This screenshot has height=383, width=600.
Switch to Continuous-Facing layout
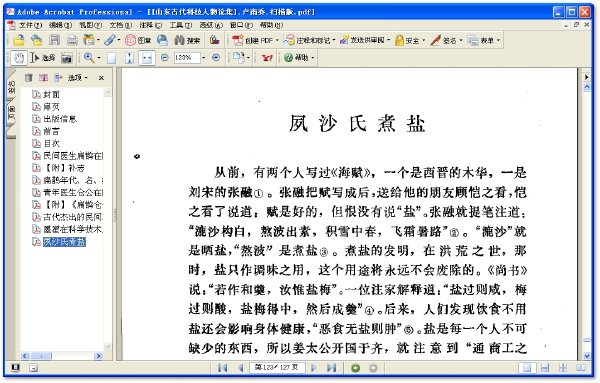tap(563, 368)
